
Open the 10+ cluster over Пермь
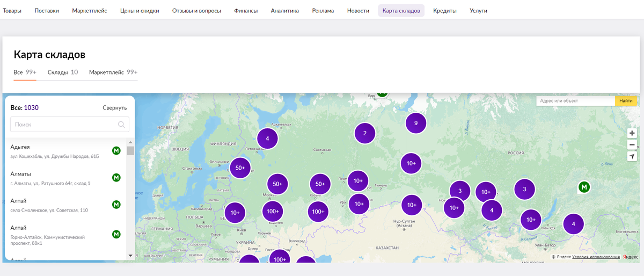(358, 181)
